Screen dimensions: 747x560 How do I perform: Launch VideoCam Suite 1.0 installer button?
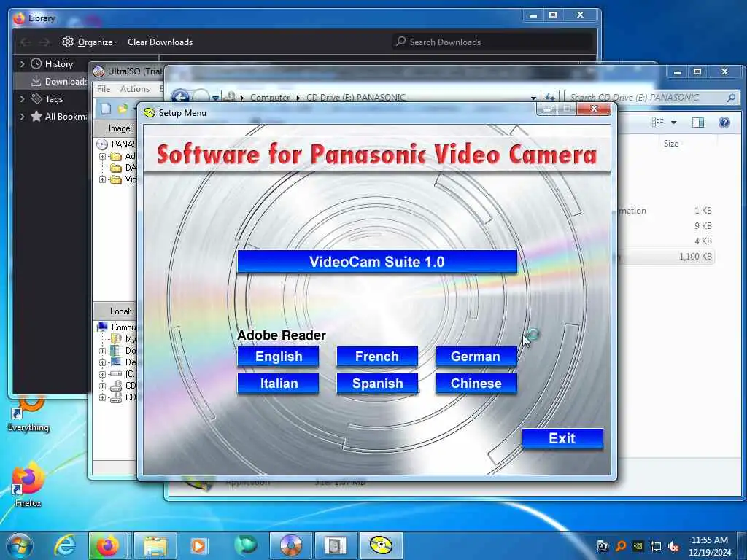pos(377,262)
